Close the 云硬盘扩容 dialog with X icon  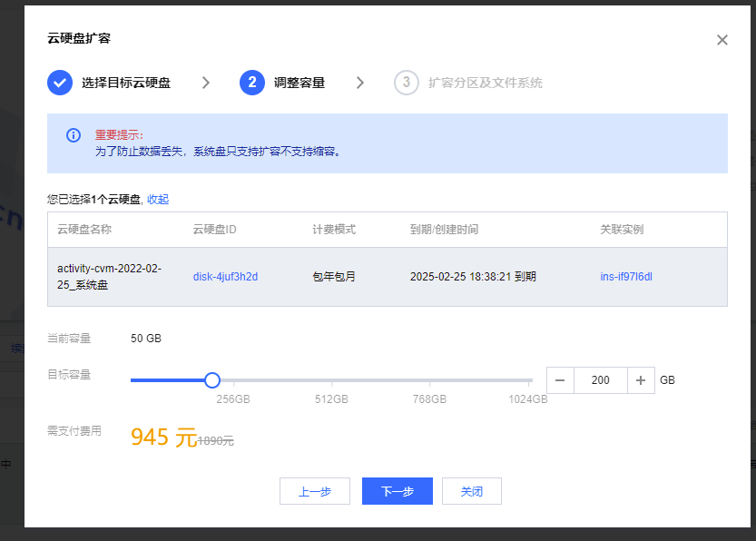(722, 40)
